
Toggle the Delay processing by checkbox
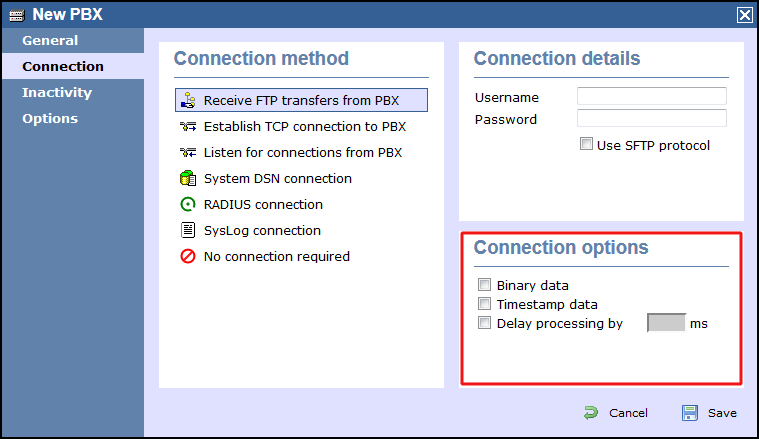[x=484, y=322]
